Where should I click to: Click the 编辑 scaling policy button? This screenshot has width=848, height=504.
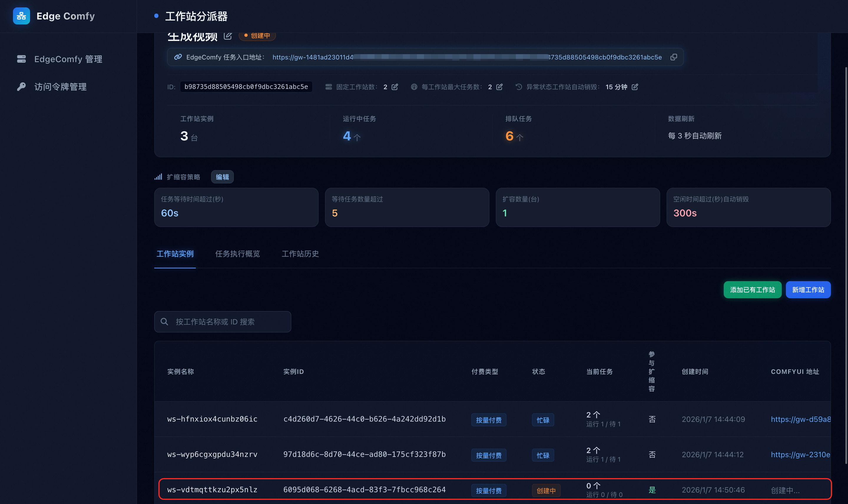[x=222, y=177]
